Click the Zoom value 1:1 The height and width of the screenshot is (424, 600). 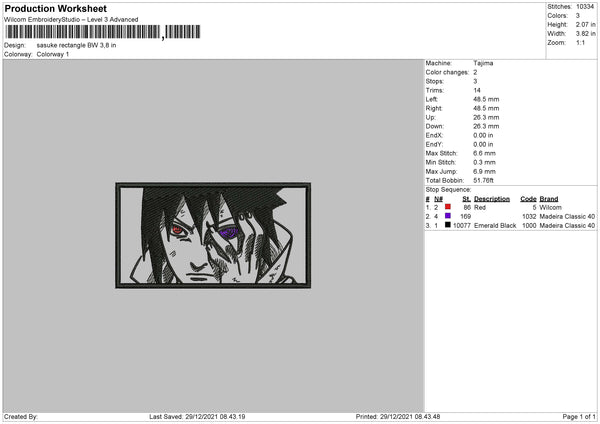(x=580, y=42)
